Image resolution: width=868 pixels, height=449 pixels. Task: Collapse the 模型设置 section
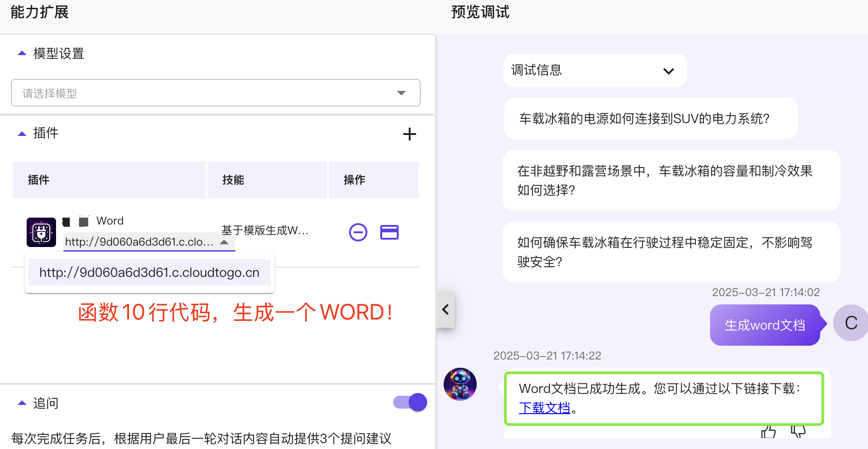coord(21,53)
